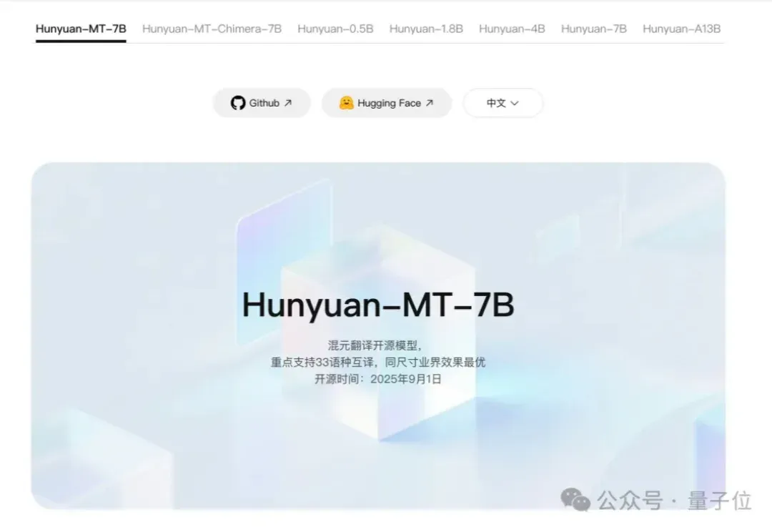
Task: Select the Hunyuan-MT-7B tab
Action: [x=81, y=29]
